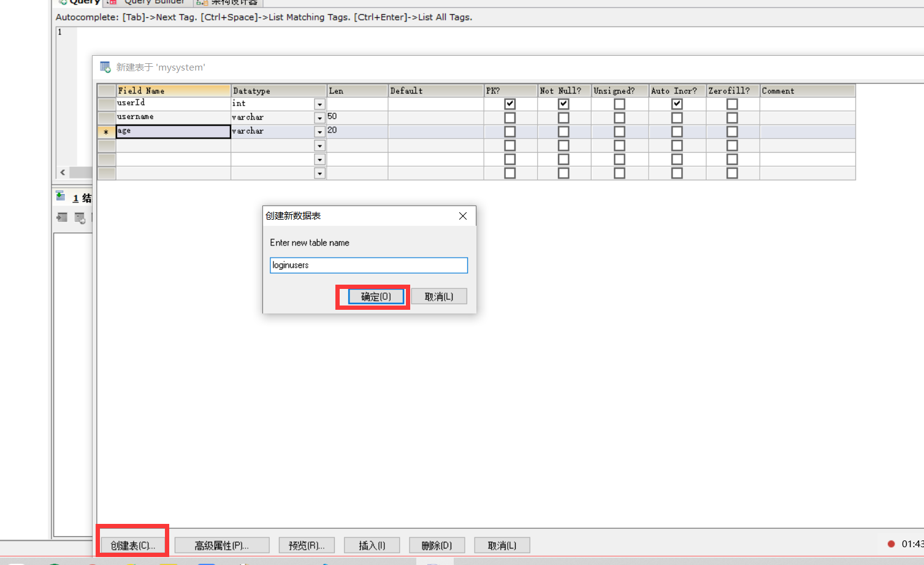Uncheck Auto Incr? for the userId field
Viewport: 924px width, 565px height.
click(x=677, y=104)
